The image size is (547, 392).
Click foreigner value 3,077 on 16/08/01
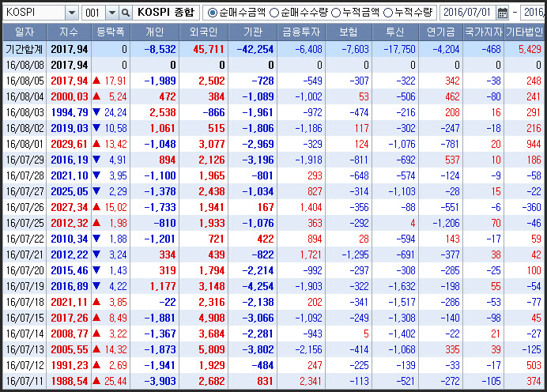(212, 144)
